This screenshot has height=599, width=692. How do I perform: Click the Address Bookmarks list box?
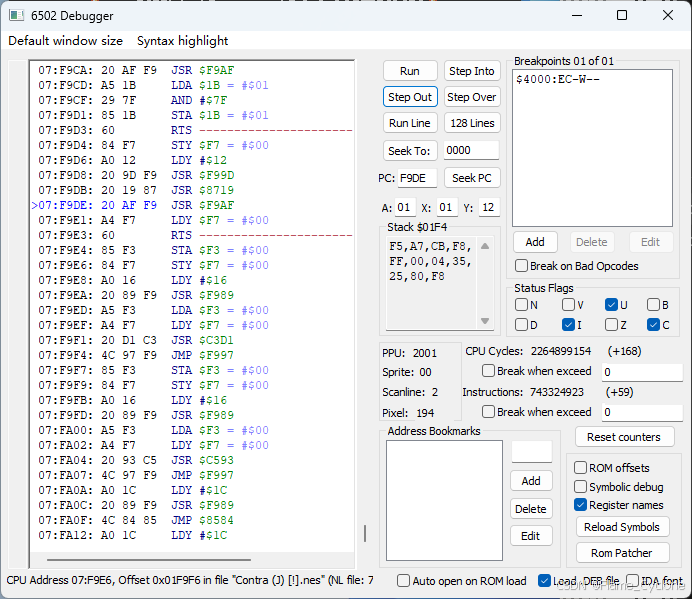[x=444, y=501]
